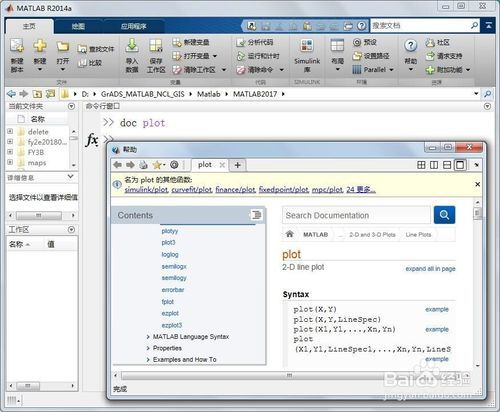The image size is (500, 412).
Task: Click expand all in page link
Action: click(430, 269)
